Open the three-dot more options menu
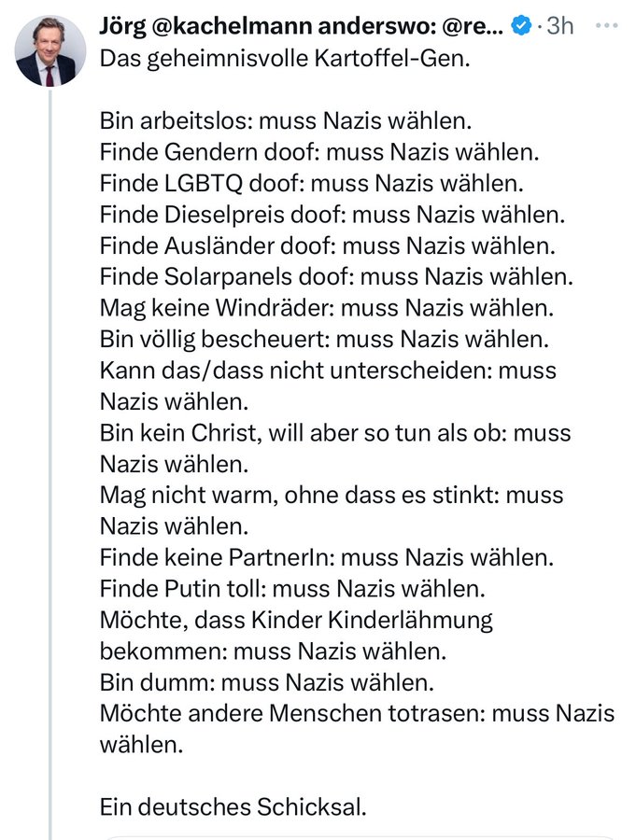 [x=606, y=25]
